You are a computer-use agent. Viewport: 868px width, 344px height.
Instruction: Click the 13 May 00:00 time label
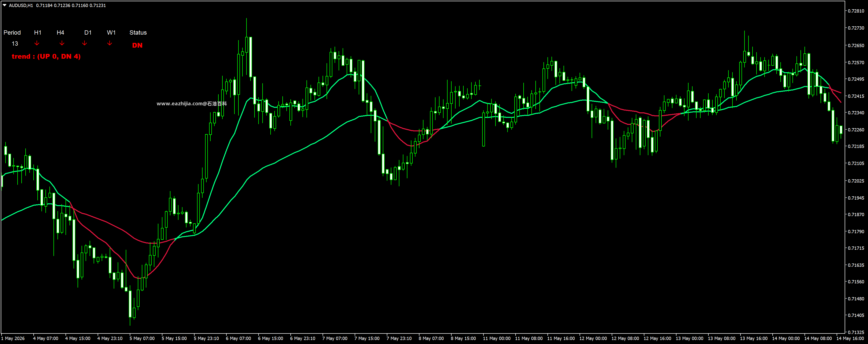tap(690, 339)
